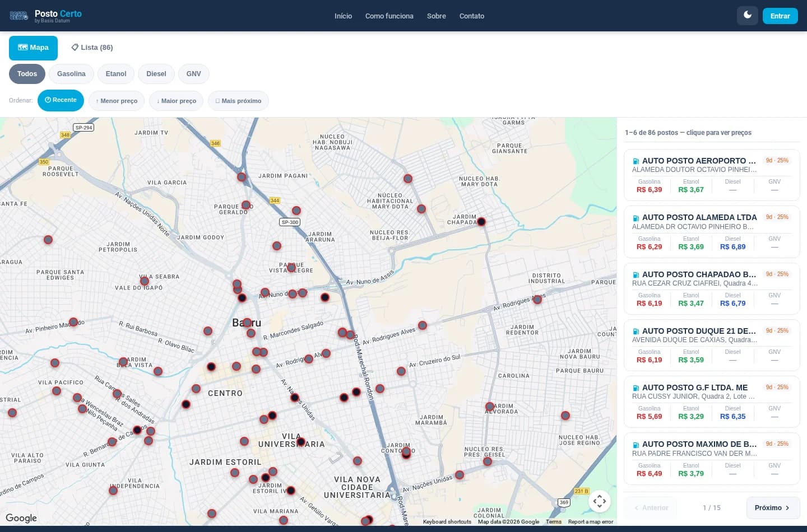The image size is (807, 532).
Task: Filter stations by Diesel
Action: coord(156,74)
